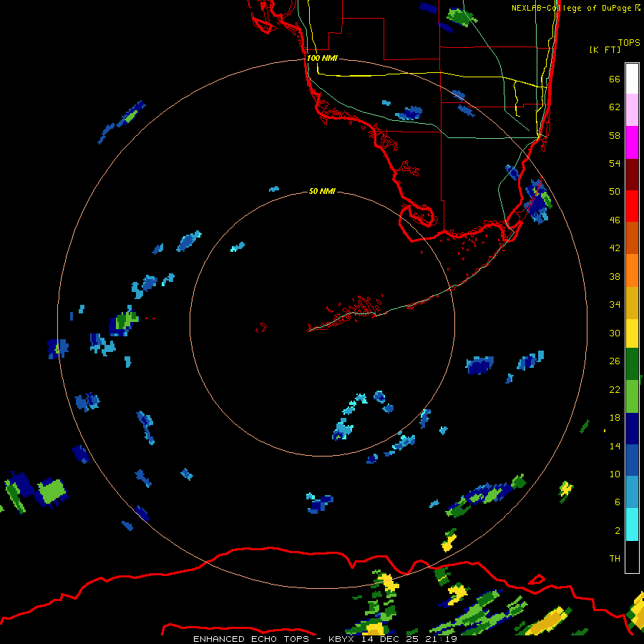
Task: Click the 34 legend value
Action: click(x=615, y=304)
